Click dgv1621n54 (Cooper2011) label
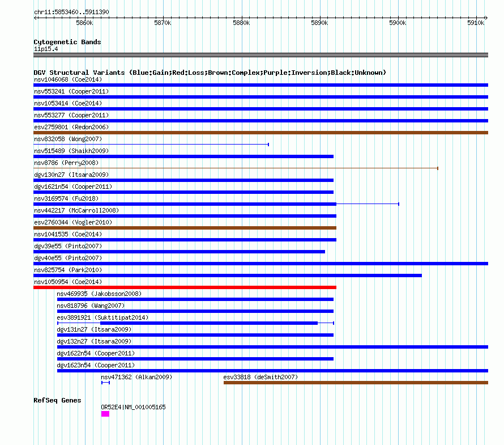Viewport: 504px width, 445px height. pos(73,187)
